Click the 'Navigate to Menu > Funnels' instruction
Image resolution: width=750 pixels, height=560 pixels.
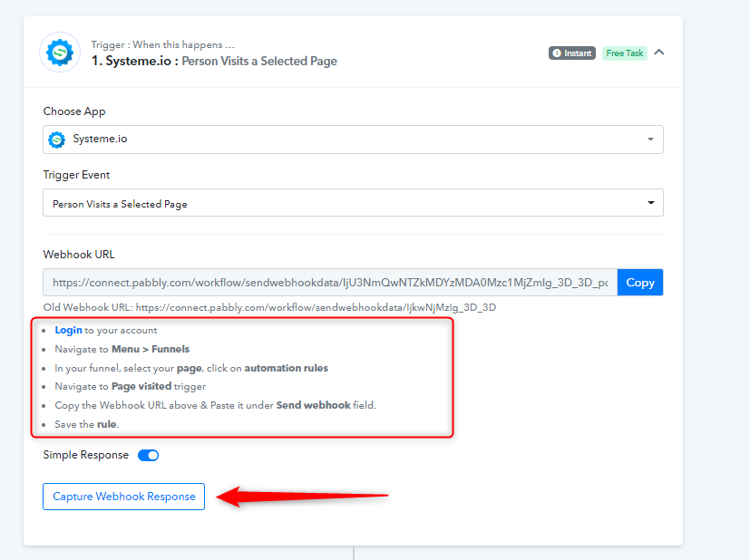122,349
